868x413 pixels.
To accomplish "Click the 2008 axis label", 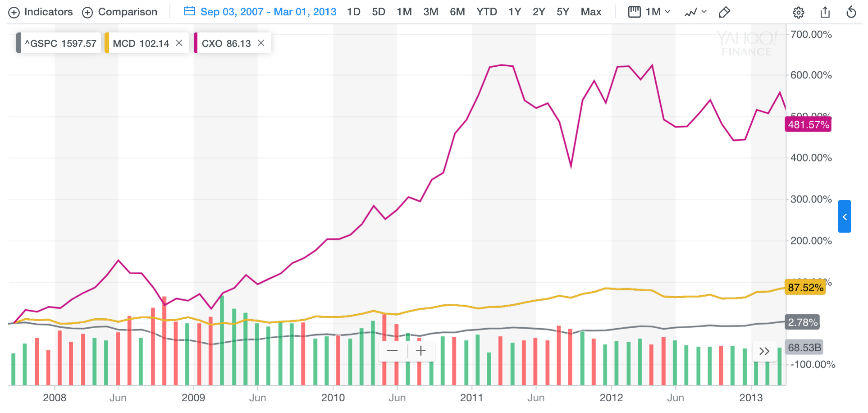I will click(55, 398).
